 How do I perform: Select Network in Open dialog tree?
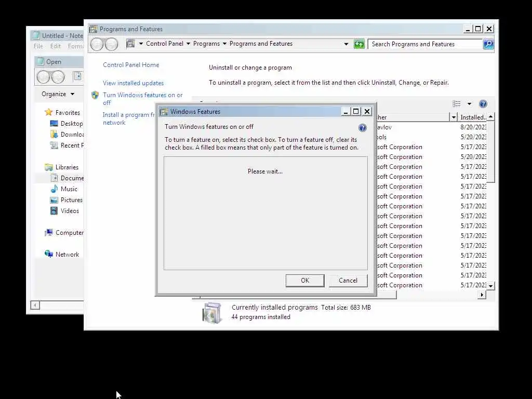coord(67,255)
